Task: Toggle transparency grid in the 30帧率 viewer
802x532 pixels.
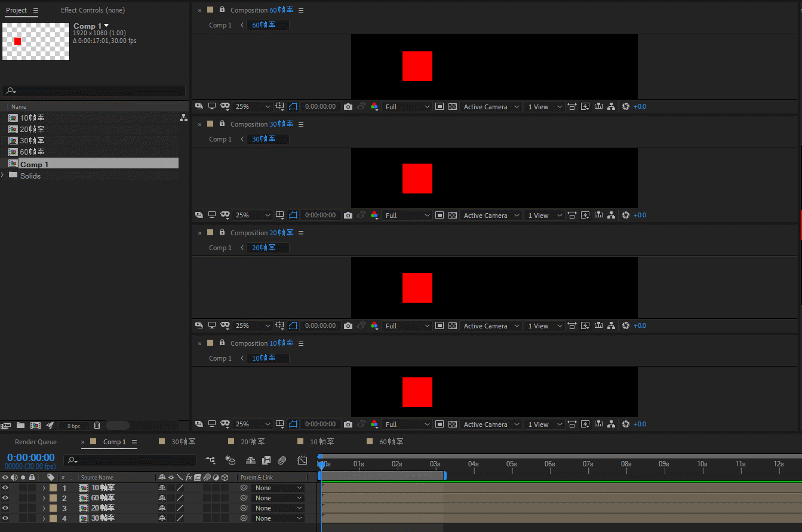Action: click(x=453, y=216)
